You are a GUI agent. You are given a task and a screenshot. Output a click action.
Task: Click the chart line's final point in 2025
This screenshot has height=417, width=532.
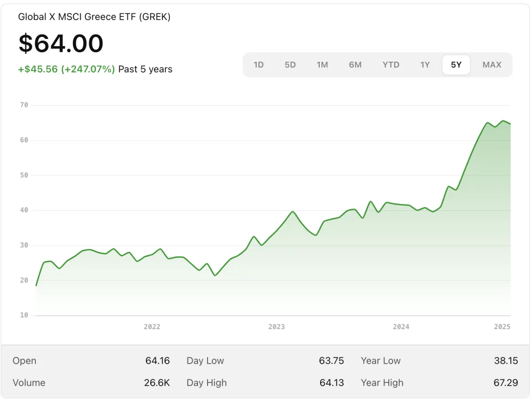510,124
